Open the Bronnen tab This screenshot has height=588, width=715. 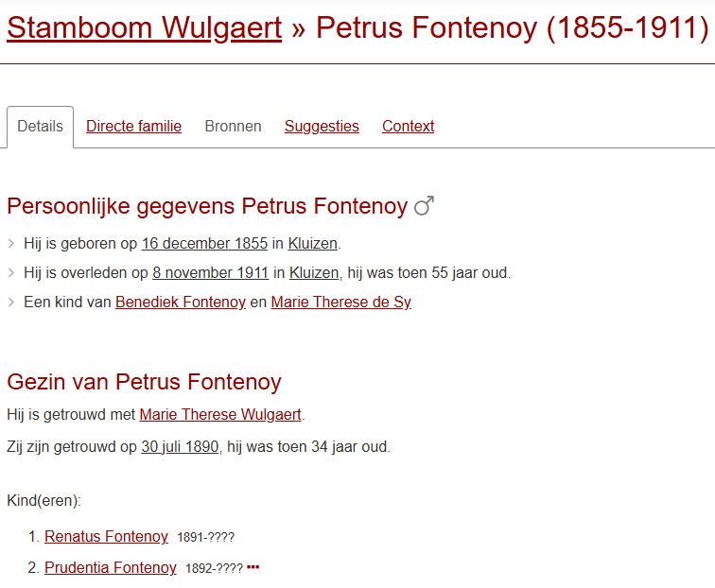tap(233, 127)
